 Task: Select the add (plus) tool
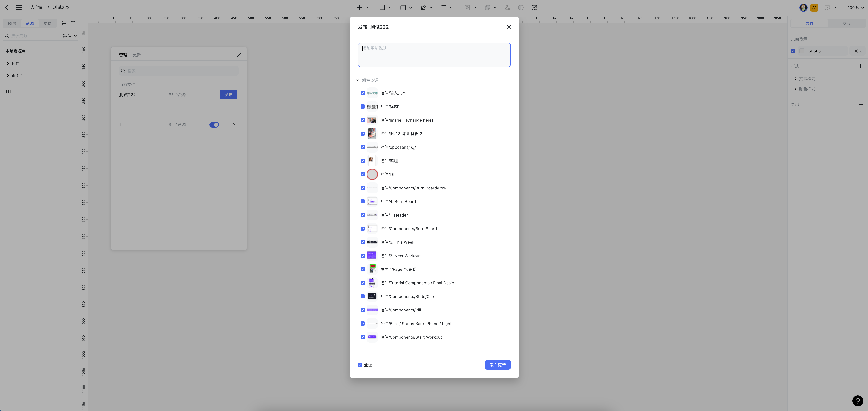click(x=359, y=7)
